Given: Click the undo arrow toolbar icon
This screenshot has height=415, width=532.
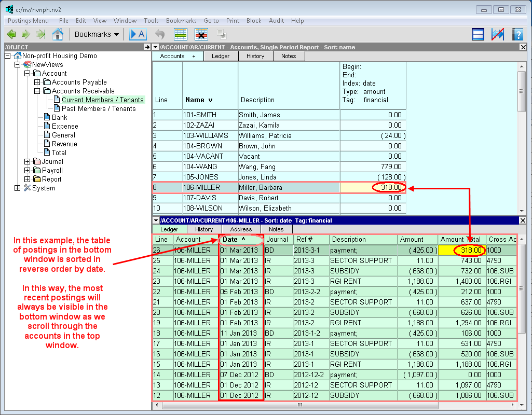Looking at the screenshot, I should 160,34.
